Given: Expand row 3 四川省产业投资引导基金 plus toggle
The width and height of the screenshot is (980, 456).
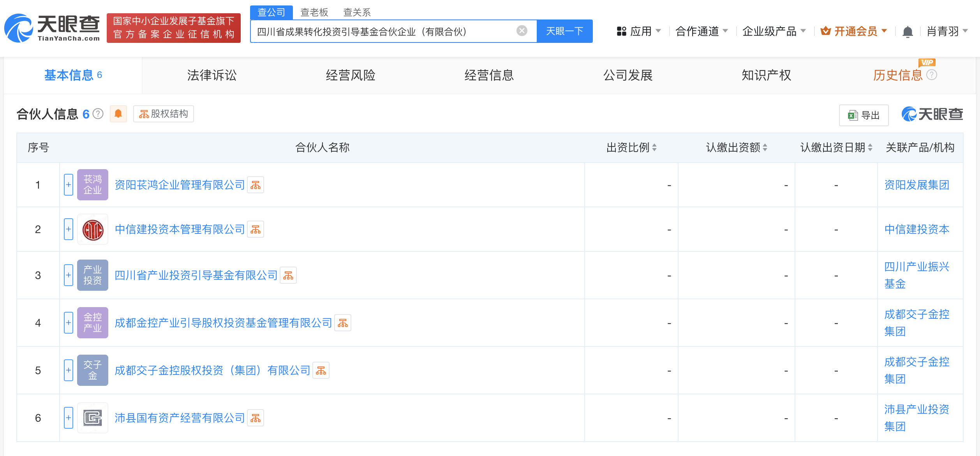Looking at the screenshot, I should click(69, 275).
